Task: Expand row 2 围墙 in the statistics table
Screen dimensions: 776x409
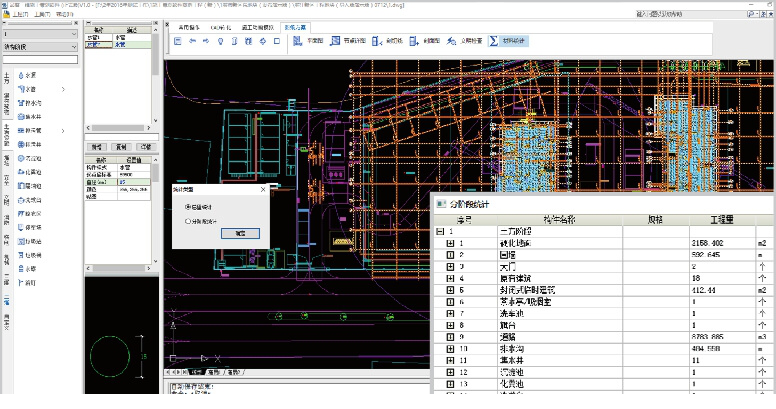Action: (x=450, y=255)
